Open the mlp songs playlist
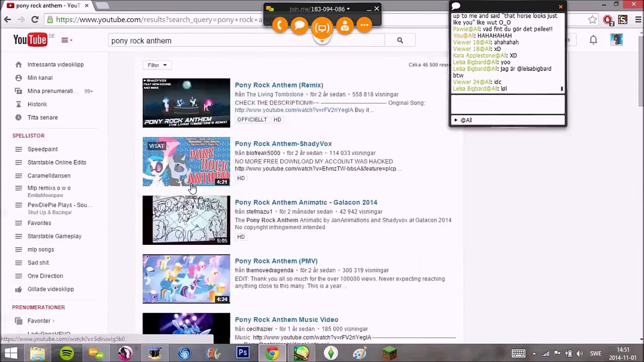This screenshot has width=644, height=362. [41, 249]
